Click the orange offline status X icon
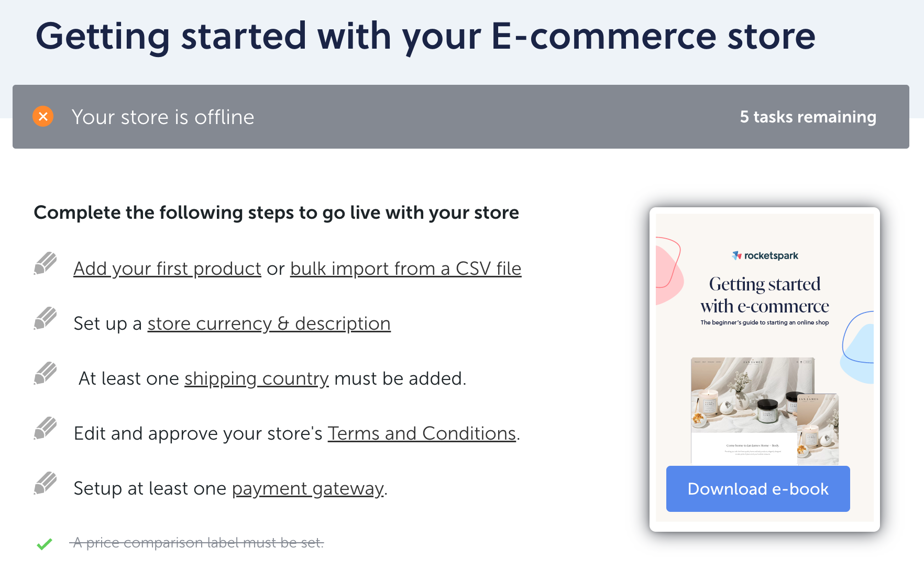 (43, 116)
